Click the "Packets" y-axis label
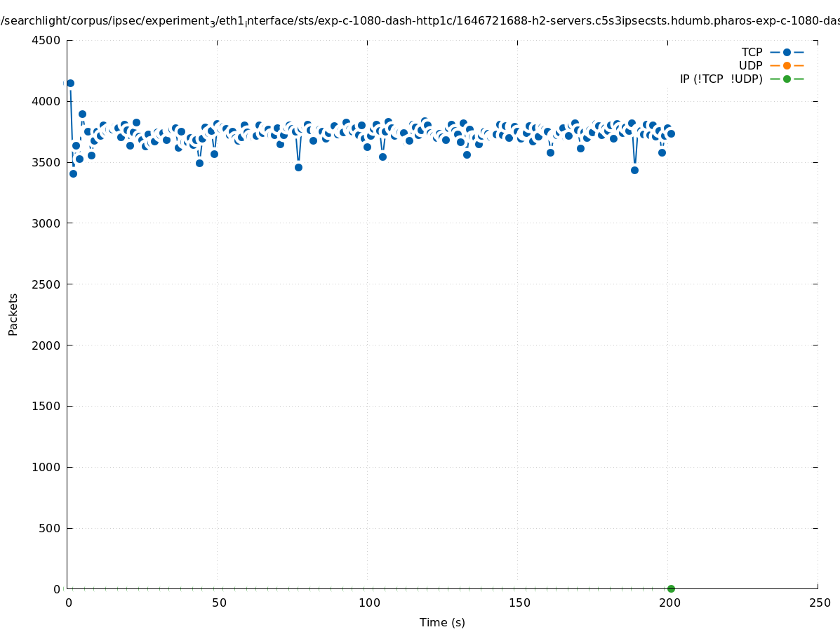This screenshot has width=840, height=632. [x=13, y=315]
